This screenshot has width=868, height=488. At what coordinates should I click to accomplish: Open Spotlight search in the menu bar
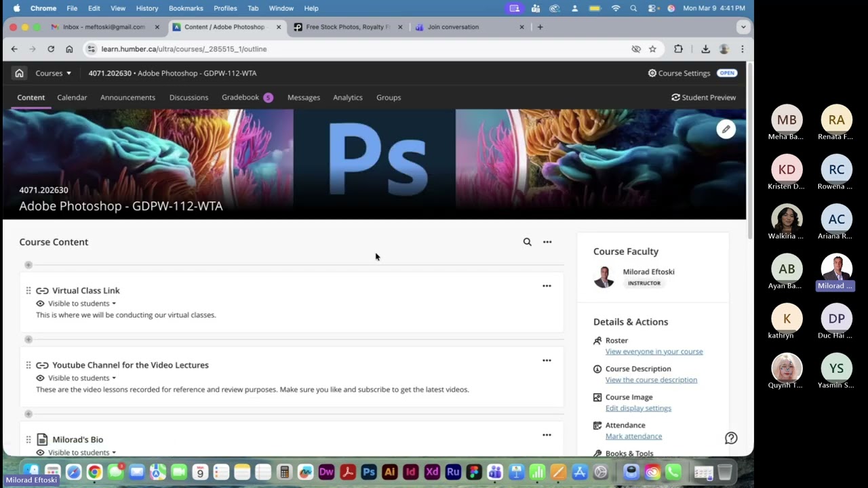pos(633,8)
